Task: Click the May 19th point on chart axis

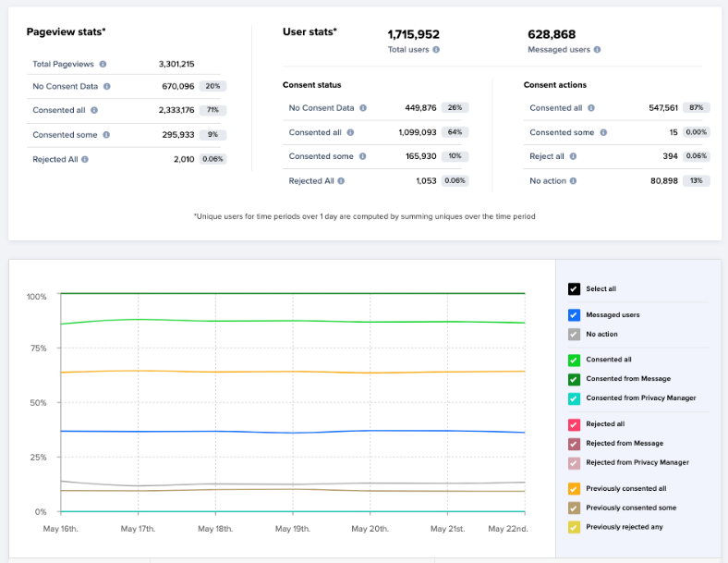Action: coord(293,528)
